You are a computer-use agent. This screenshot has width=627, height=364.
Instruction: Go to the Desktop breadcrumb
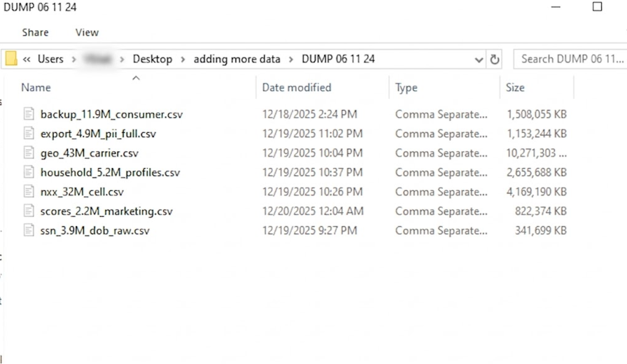pos(152,59)
